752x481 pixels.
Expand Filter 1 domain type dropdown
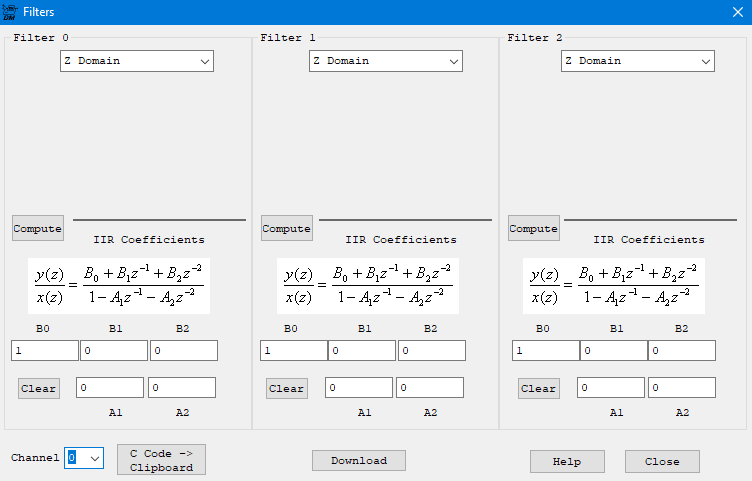pos(385,61)
